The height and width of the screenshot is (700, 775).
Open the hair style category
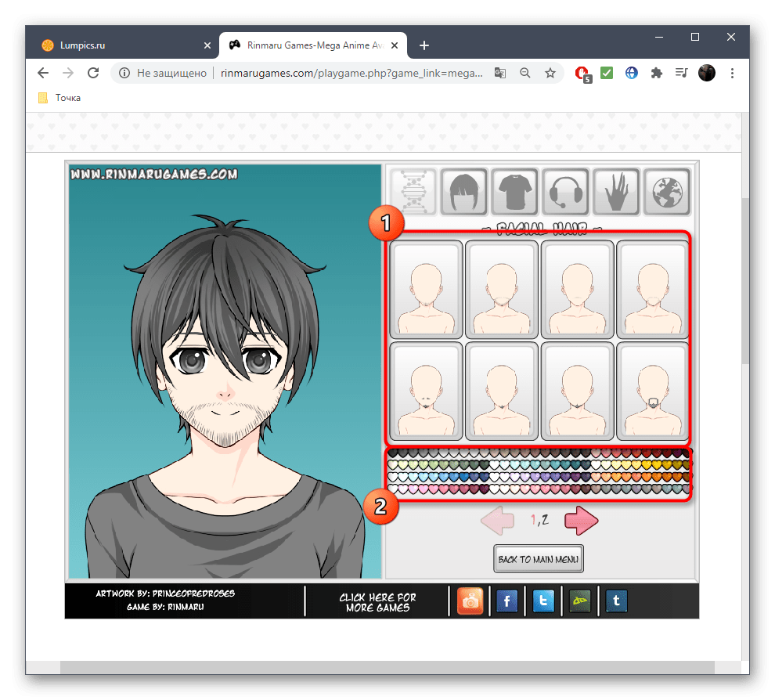point(464,192)
